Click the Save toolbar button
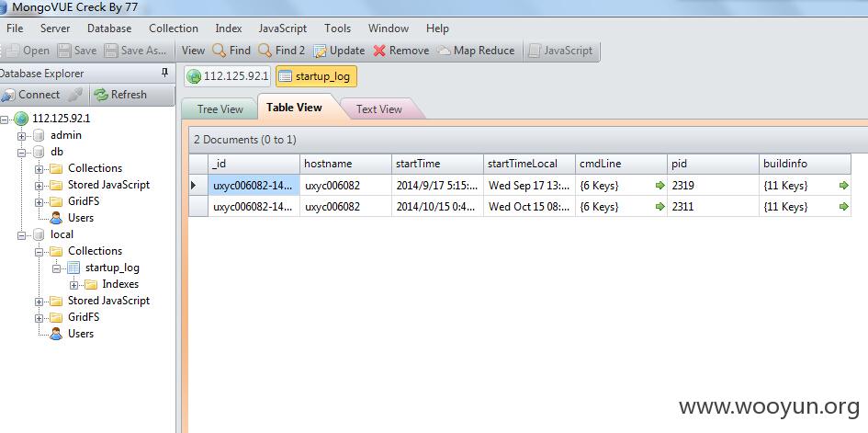Screen dimensions: 868x433 pos(77,51)
